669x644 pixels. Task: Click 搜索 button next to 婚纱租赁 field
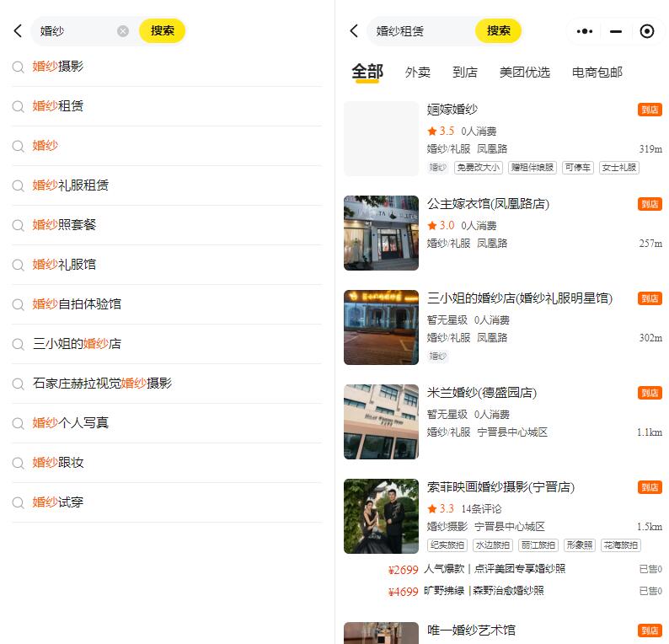[498, 30]
